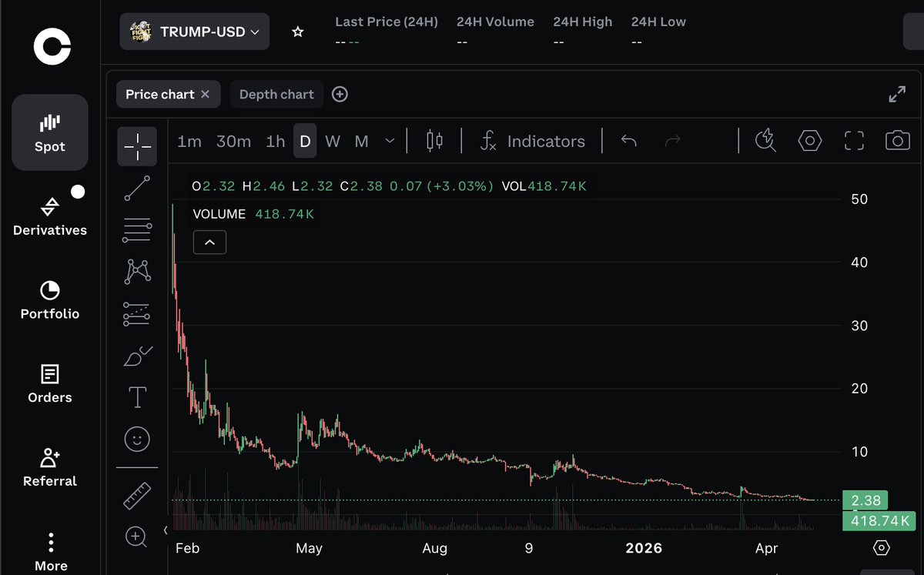924x575 pixels.
Task: Select the D daily interval
Action: [x=305, y=142]
